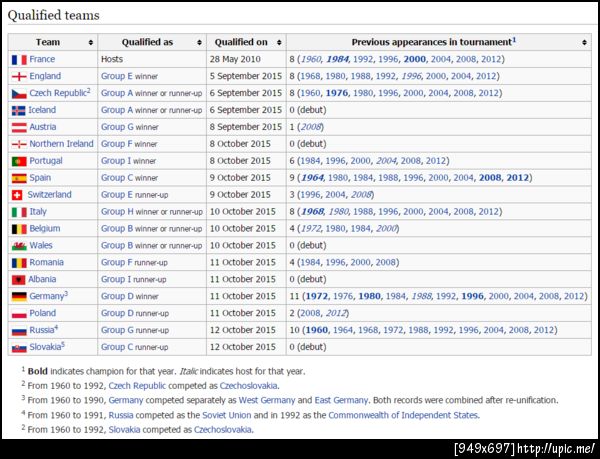Open the Northern Ireland team link

(61, 144)
